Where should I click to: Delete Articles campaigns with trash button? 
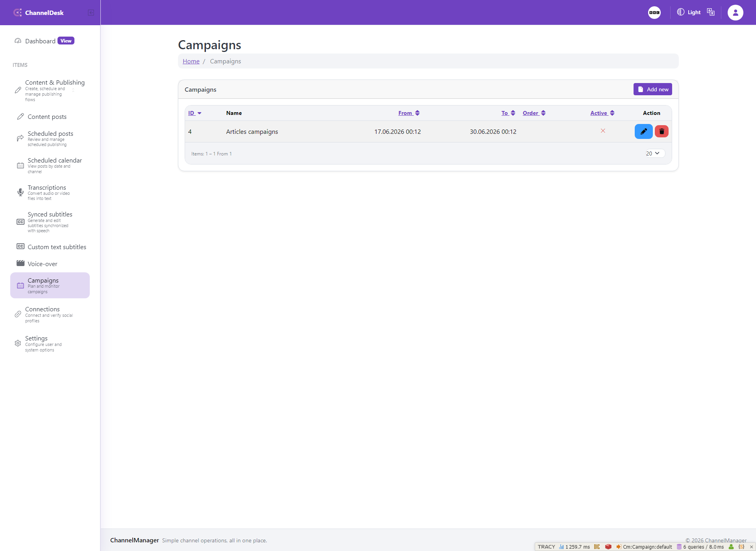click(661, 131)
